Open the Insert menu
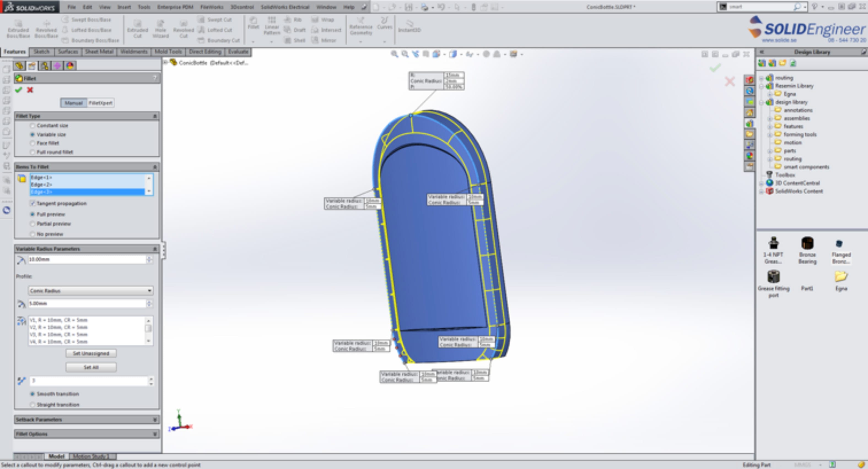 [124, 7]
